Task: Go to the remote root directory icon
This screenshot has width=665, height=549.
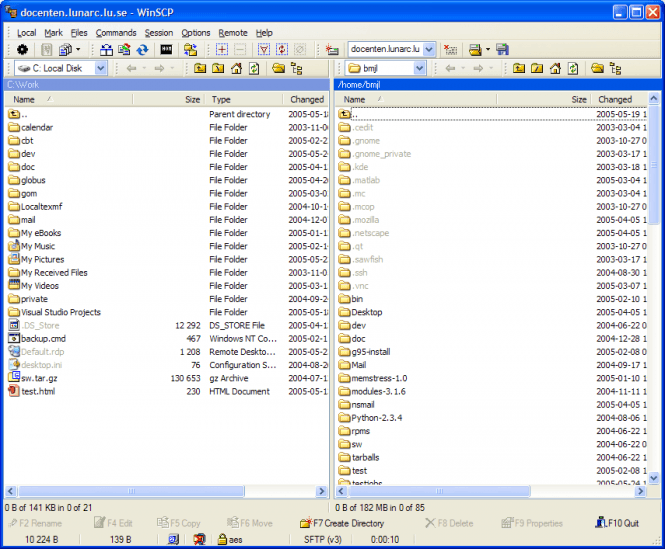Action: point(537,68)
